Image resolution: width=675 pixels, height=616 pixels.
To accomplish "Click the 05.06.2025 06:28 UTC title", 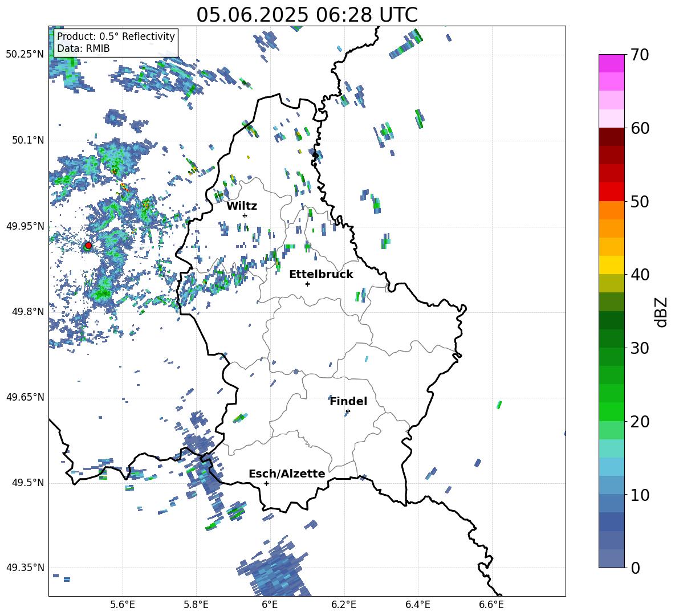I will click(x=307, y=15).
